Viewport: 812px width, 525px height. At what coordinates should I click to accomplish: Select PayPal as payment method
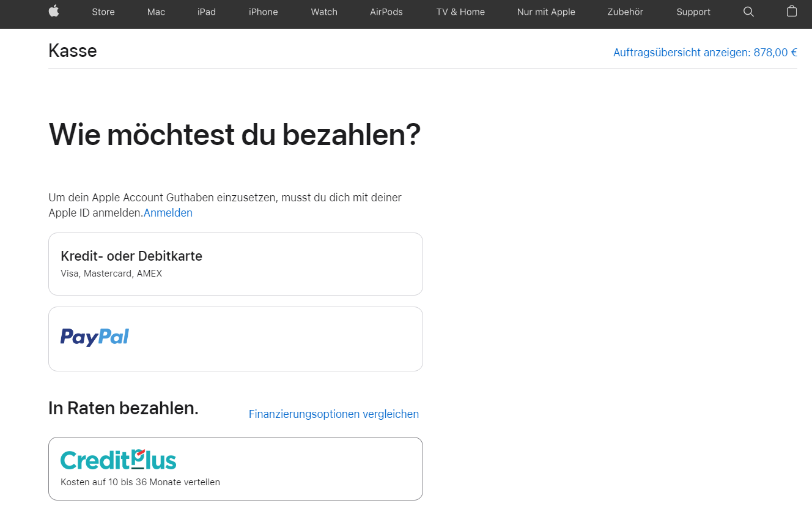pyautogui.click(x=235, y=339)
